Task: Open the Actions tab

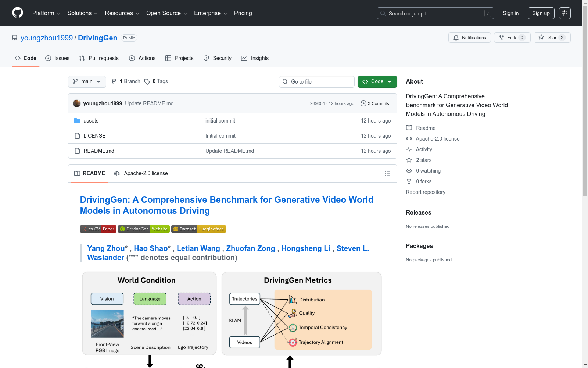Action: pyautogui.click(x=142, y=58)
